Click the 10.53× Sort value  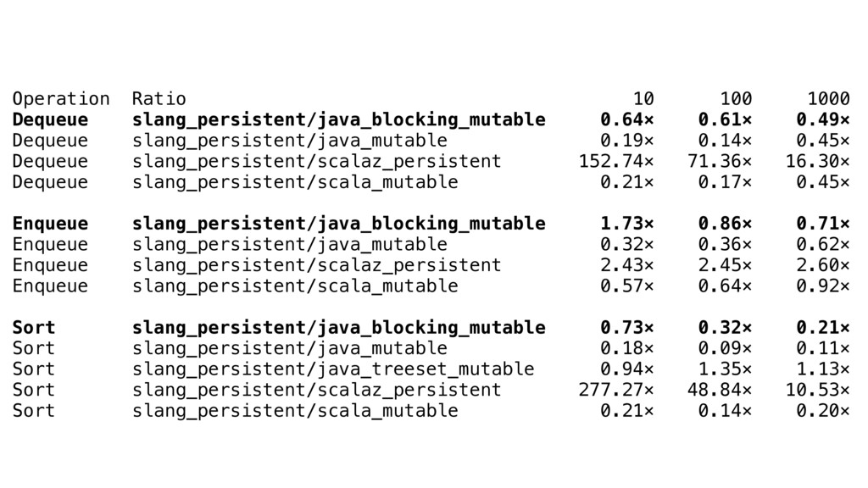point(818,390)
